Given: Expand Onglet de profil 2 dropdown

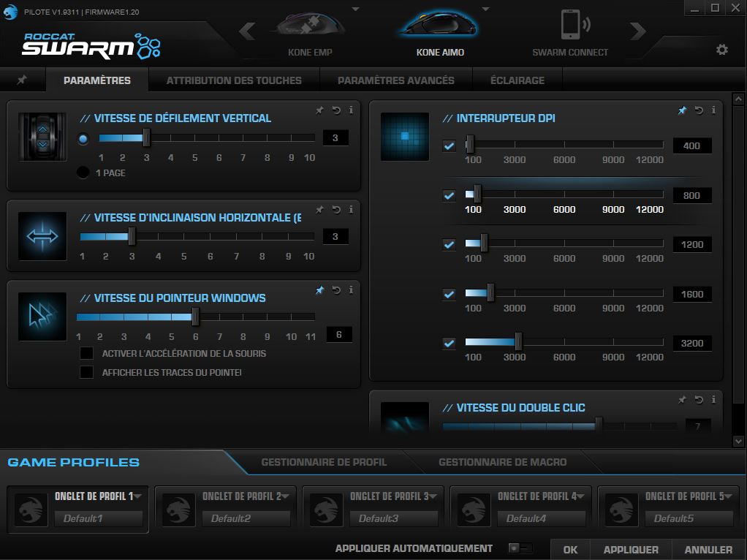Looking at the screenshot, I should (285, 496).
